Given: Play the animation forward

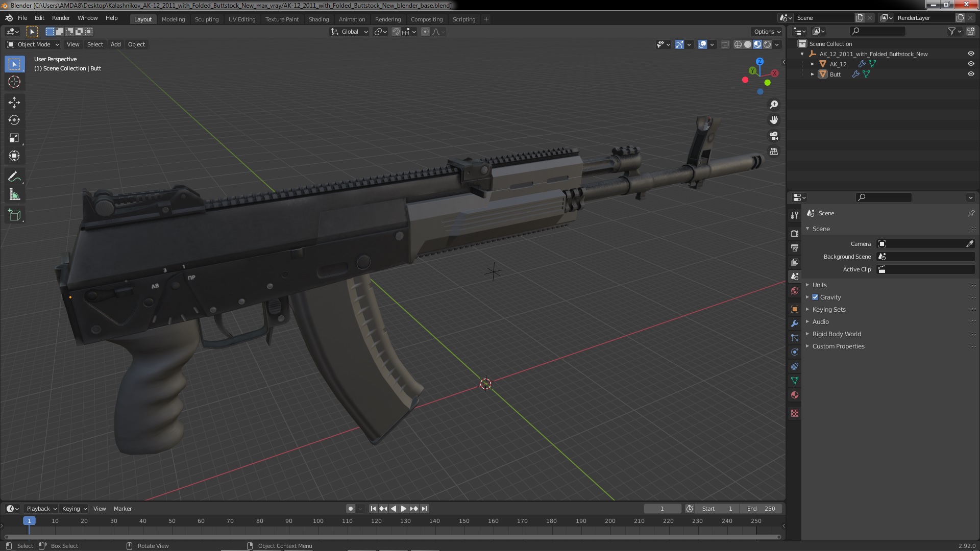Looking at the screenshot, I should pos(403,509).
